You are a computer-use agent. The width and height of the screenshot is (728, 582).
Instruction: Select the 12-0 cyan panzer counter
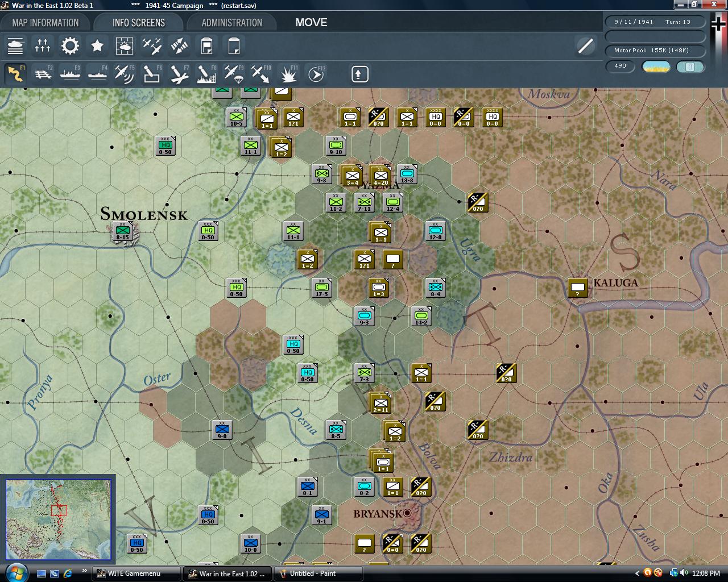[435, 231]
